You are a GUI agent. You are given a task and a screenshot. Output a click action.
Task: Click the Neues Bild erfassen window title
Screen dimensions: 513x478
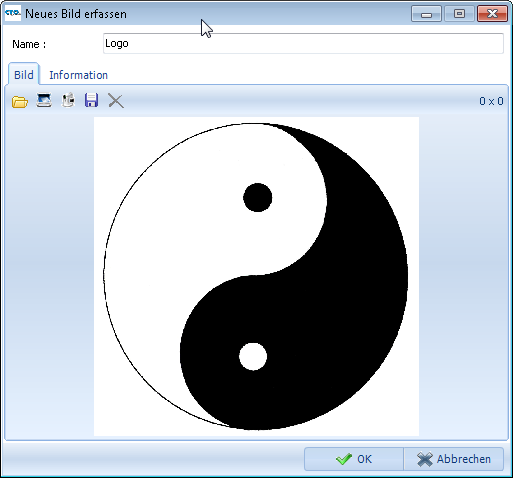coord(76,14)
